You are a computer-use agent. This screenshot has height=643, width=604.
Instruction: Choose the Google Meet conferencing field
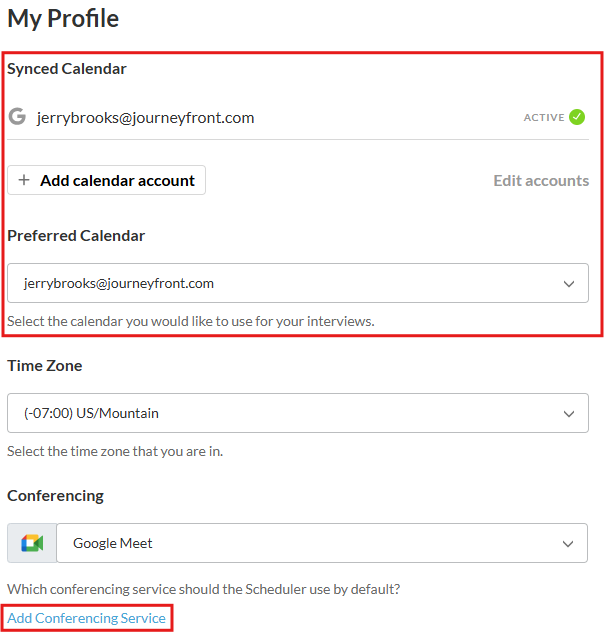(x=322, y=543)
